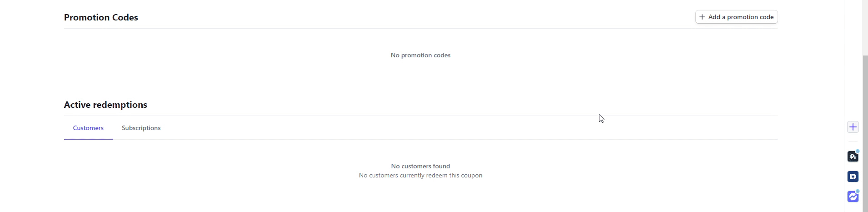This screenshot has width=868, height=212.
Task: Click the notification dot on the purple chart icon
Action: [x=858, y=191]
